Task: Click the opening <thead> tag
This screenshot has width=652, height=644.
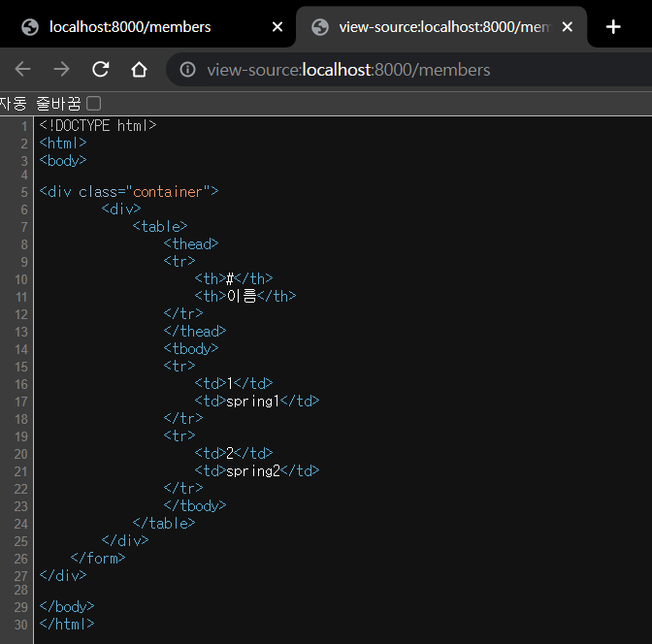Action: coord(191,244)
